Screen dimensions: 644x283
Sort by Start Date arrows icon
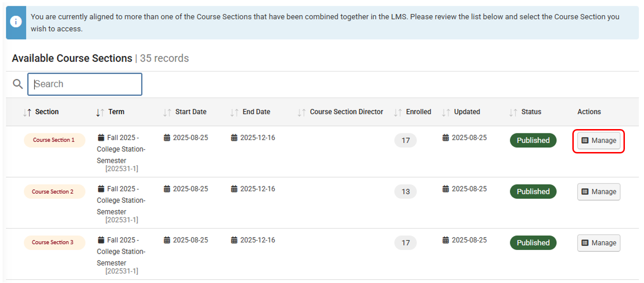tap(167, 112)
